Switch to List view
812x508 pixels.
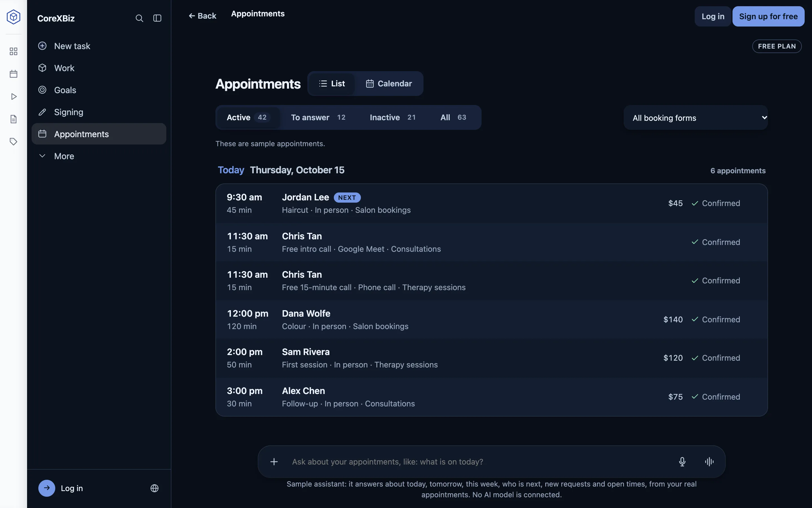tap(332, 84)
